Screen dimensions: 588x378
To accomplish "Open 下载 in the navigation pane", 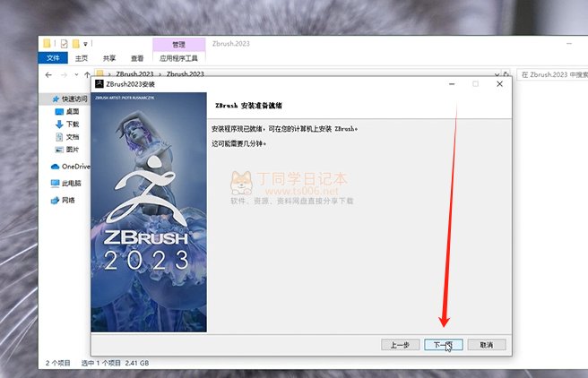I will tap(73, 124).
